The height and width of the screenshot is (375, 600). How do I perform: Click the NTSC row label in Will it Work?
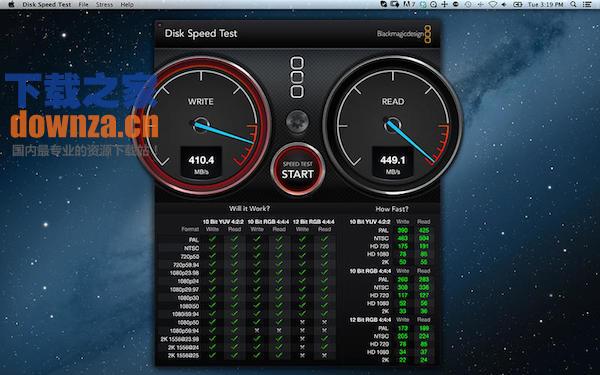(x=191, y=248)
